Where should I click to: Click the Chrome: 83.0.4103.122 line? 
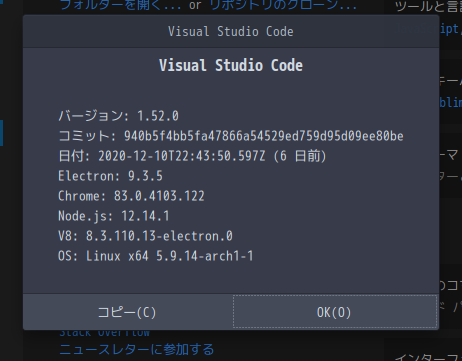point(131,196)
